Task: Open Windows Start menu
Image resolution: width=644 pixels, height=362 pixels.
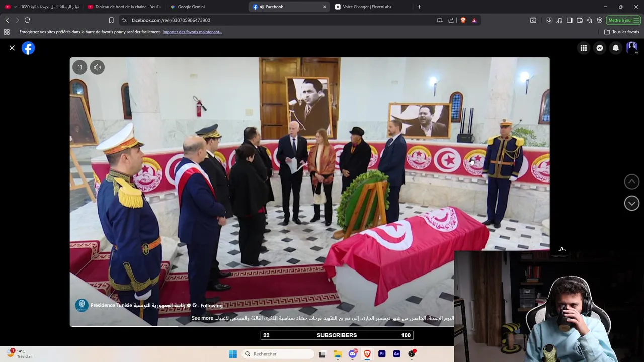Action: (233, 354)
